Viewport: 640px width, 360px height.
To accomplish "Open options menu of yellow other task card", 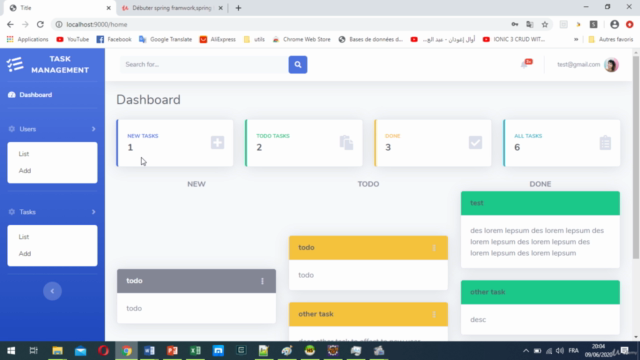I will click(434, 314).
